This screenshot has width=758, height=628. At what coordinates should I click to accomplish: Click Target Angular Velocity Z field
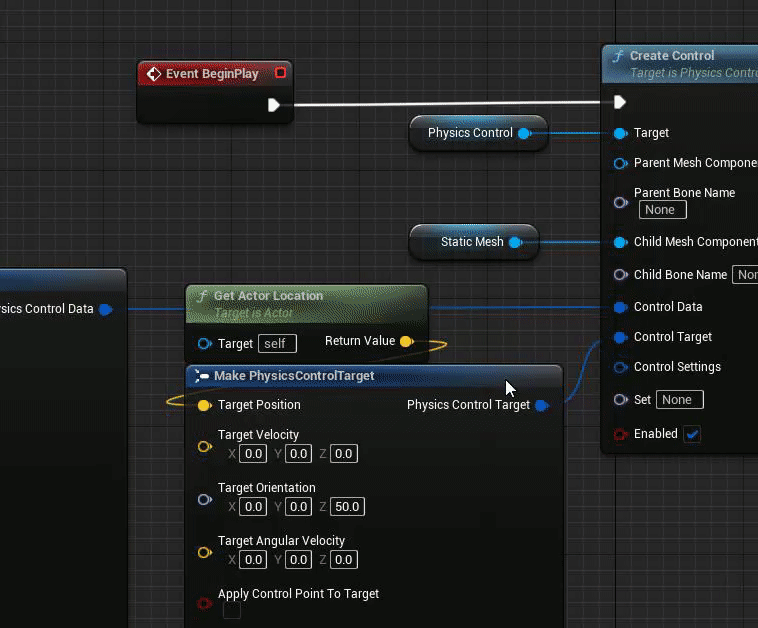click(344, 560)
